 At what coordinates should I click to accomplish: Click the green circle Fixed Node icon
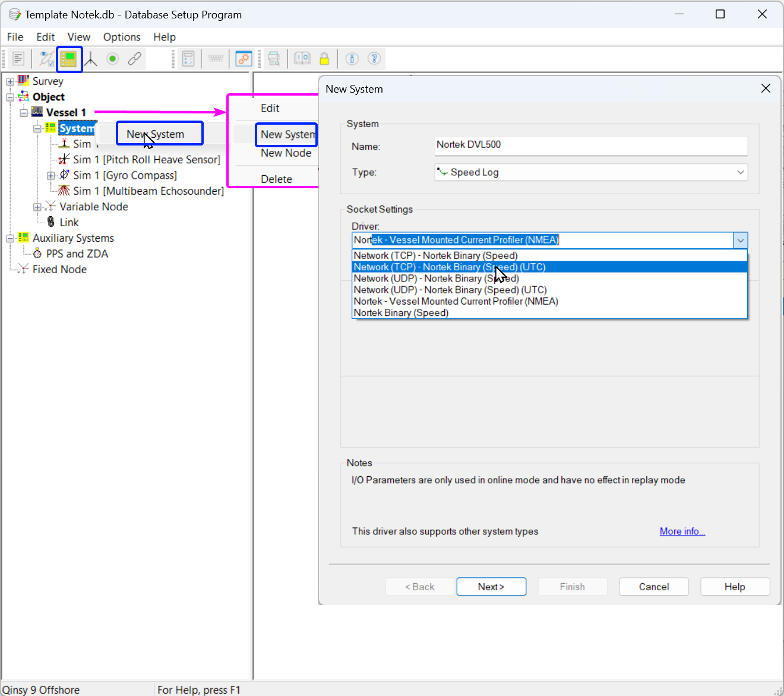113,59
